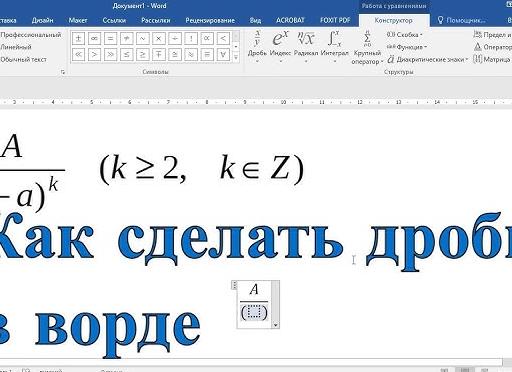Open the Рецензирование ribbon tab
Viewport: 512px width, 372px height.
210,20
